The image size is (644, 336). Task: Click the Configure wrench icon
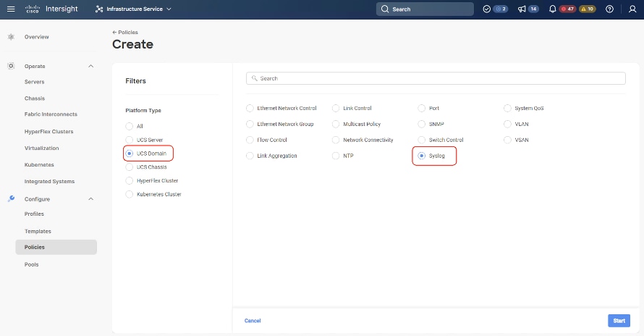click(11, 198)
